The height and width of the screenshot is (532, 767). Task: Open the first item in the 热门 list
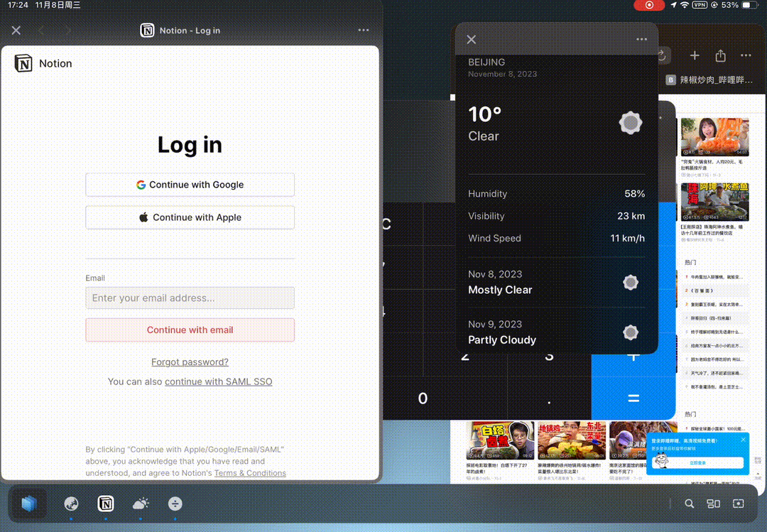pos(717,277)
